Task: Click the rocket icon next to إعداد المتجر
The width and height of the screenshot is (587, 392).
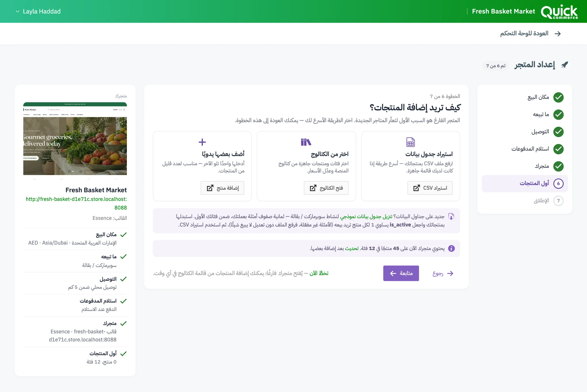Action: pos(565,65)
